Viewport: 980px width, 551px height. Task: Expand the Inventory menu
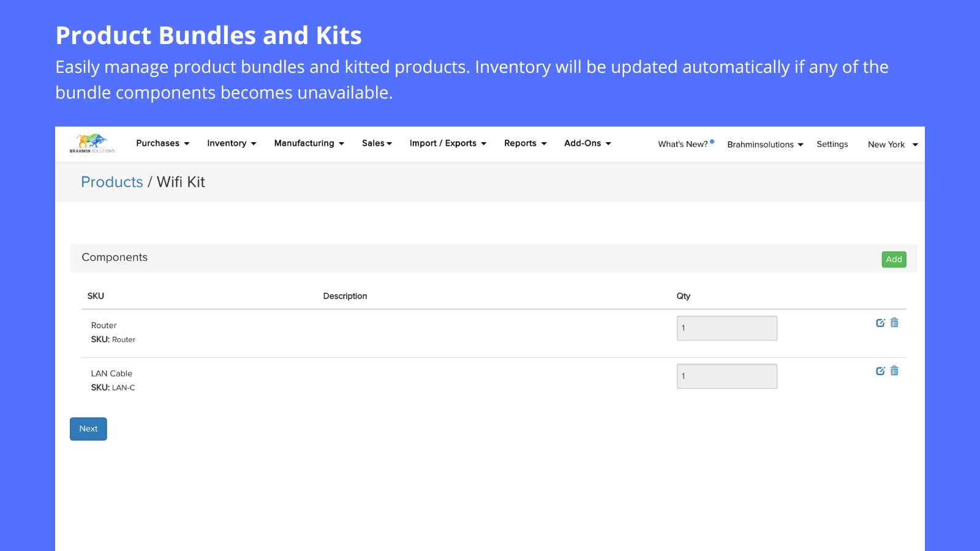tap(232, 143)
